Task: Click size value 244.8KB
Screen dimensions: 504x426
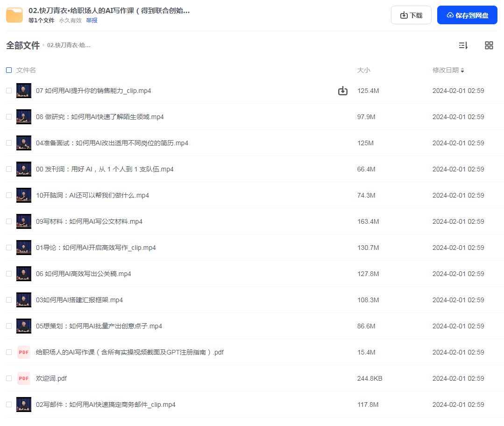Action: [369, 378]
